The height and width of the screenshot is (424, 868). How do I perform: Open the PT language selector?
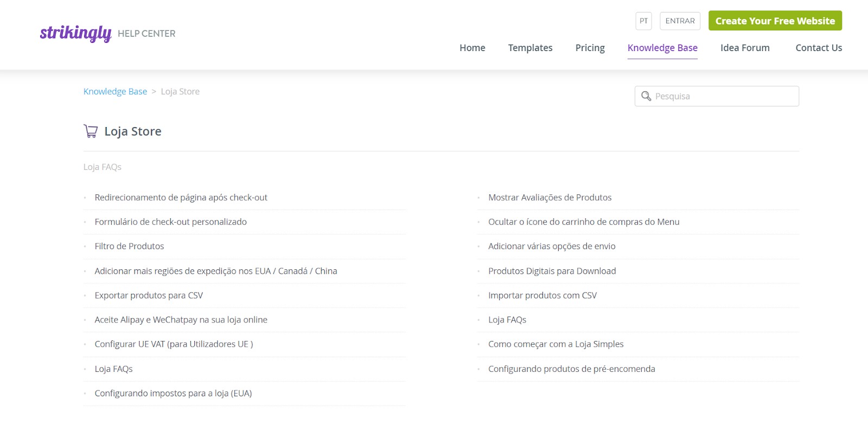tap(643, 21)
